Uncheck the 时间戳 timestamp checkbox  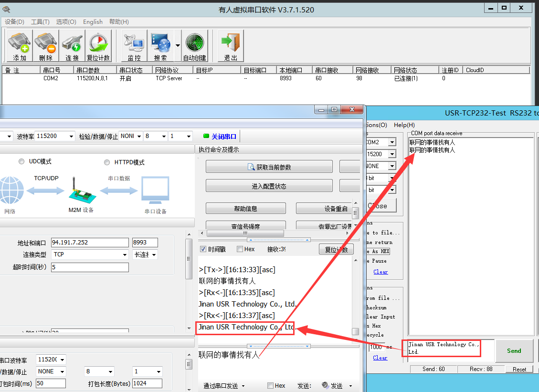[203, 249]
